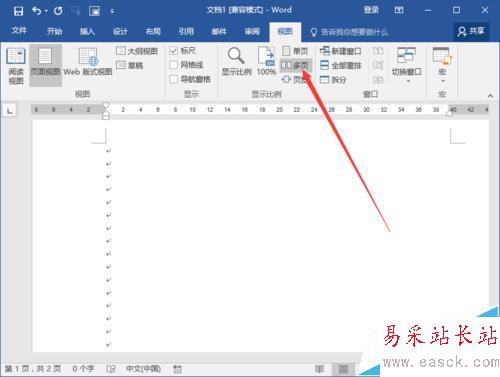Click the tab stop selector
The width and height of the screenshot is (500, 377).
click(x=10, y=110)
